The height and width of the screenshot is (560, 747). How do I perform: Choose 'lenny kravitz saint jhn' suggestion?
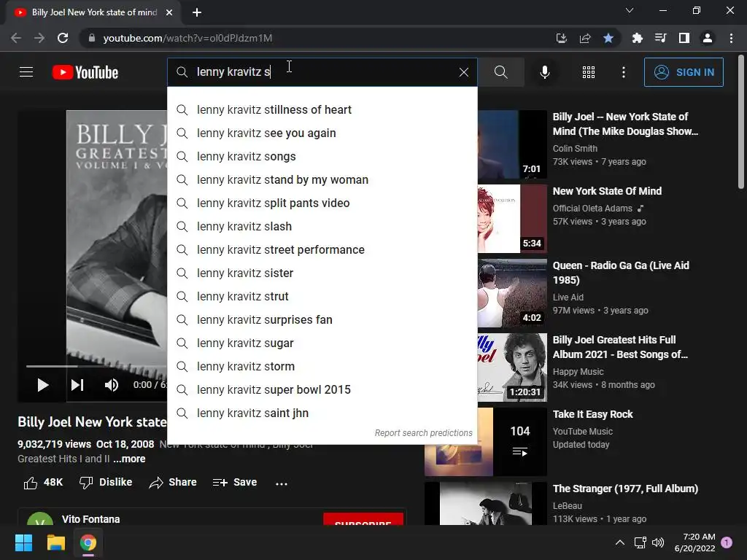point(322,413)
